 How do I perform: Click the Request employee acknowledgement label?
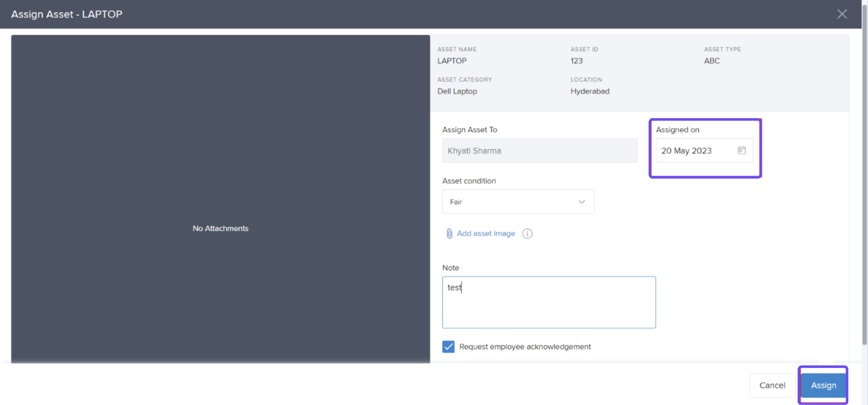pos(525,347)
